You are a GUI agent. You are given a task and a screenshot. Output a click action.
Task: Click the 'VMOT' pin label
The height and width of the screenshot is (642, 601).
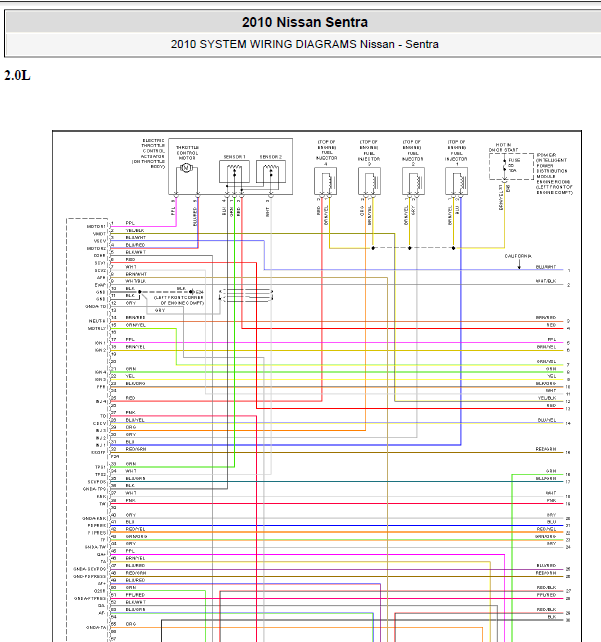coord(99,234)
